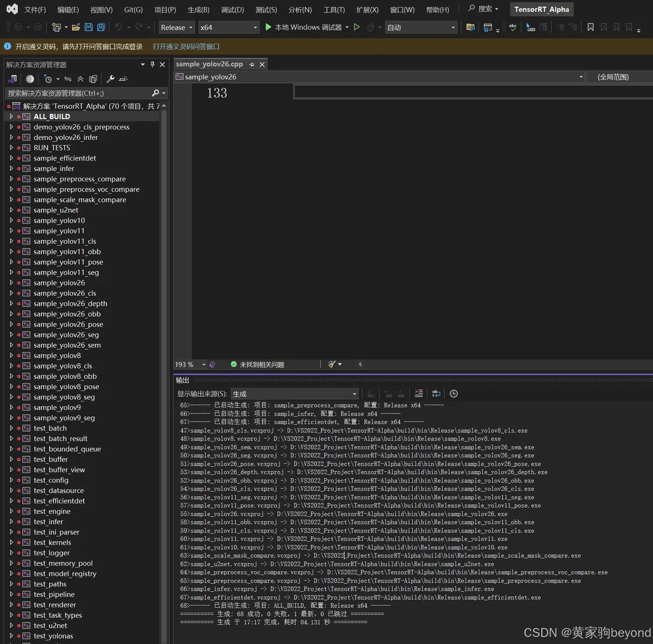
Task: Close the sample_yolov26.cpp editor tab
Action: pos(262,64)
